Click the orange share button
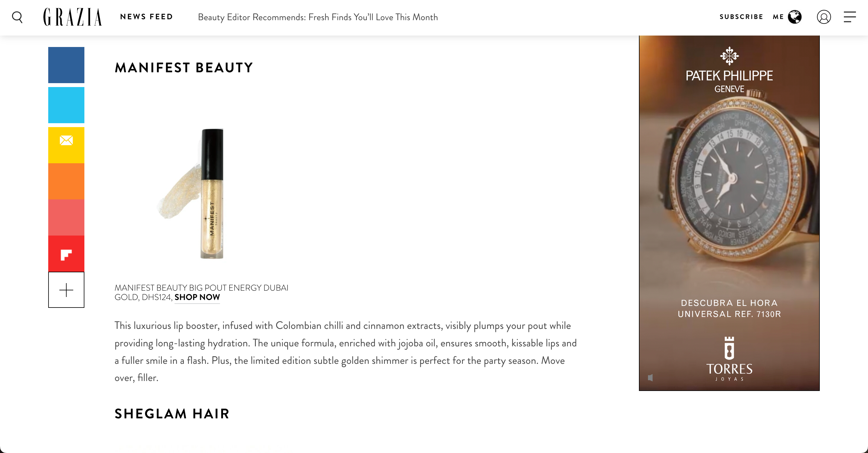 [66, 181]
